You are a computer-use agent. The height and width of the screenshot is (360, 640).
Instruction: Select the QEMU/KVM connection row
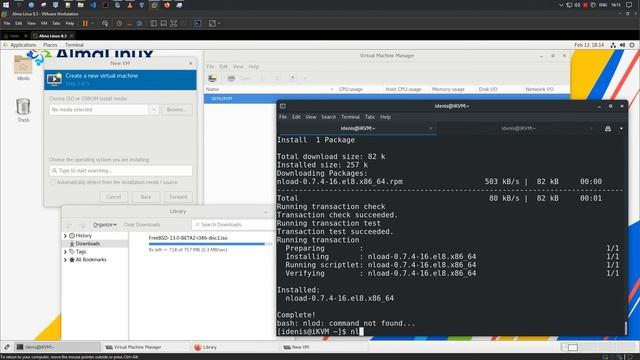tap(387, 98)
